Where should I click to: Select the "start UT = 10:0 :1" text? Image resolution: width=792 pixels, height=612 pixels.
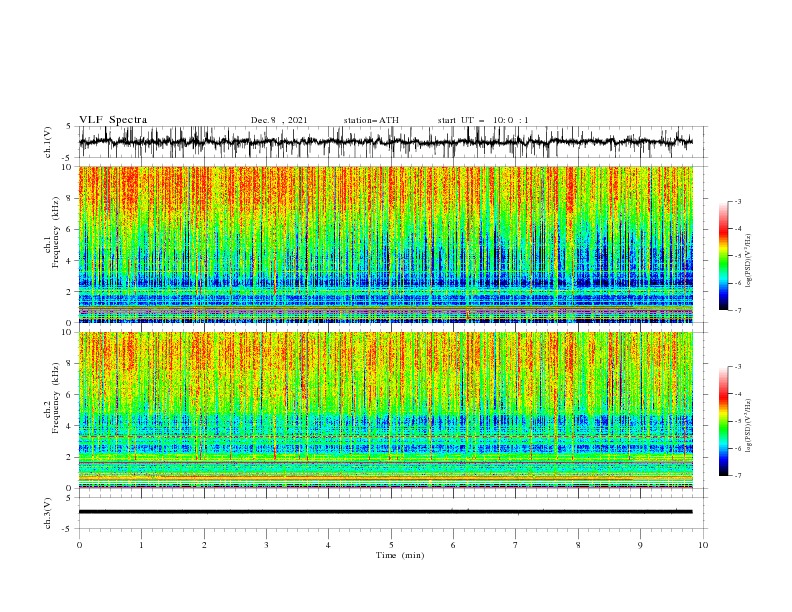[483, 120]
